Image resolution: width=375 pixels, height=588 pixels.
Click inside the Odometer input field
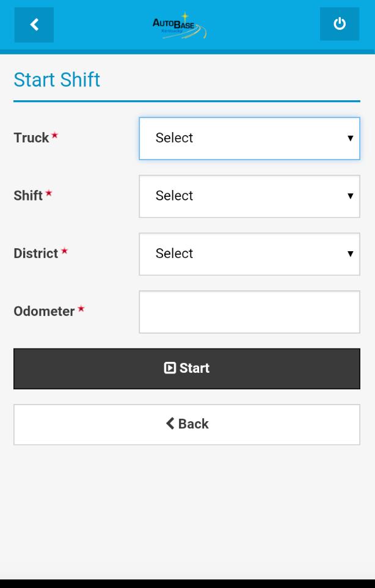[249, 311]
